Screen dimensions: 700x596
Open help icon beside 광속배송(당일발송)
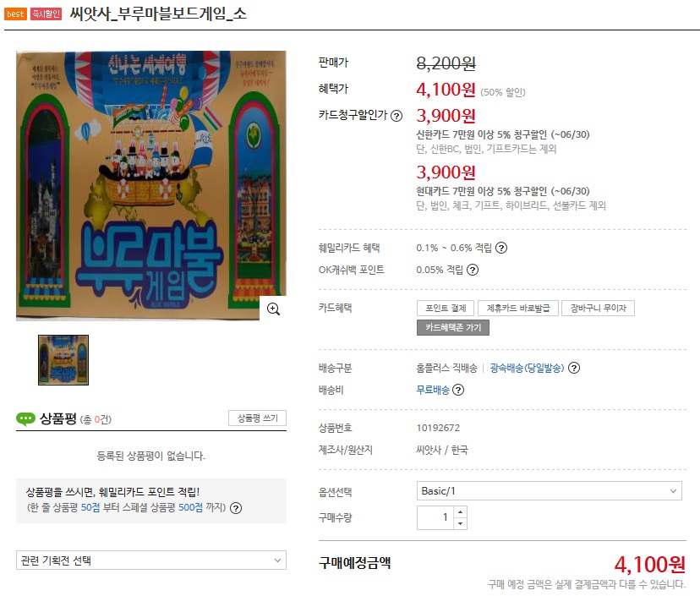point(574,368)
